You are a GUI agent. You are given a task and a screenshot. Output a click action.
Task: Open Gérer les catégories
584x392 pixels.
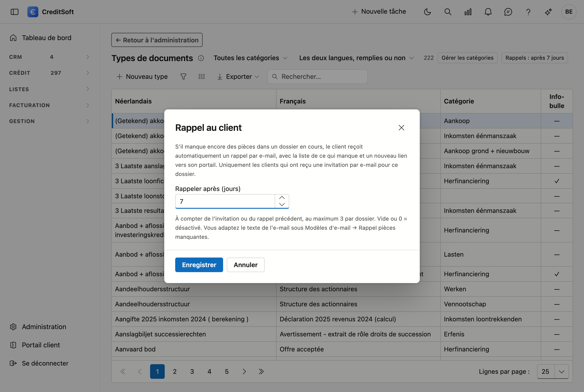click(x=467, y=58)
